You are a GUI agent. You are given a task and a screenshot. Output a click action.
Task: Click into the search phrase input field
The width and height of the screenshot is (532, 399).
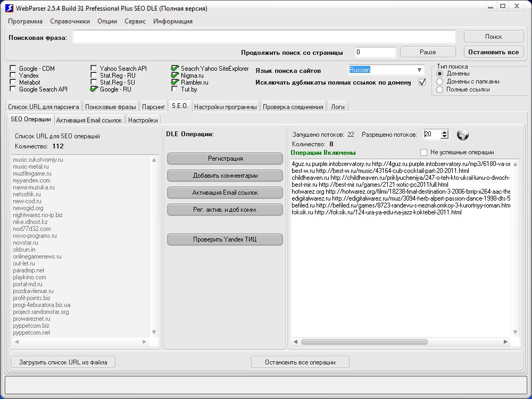(x=264, y=37)
